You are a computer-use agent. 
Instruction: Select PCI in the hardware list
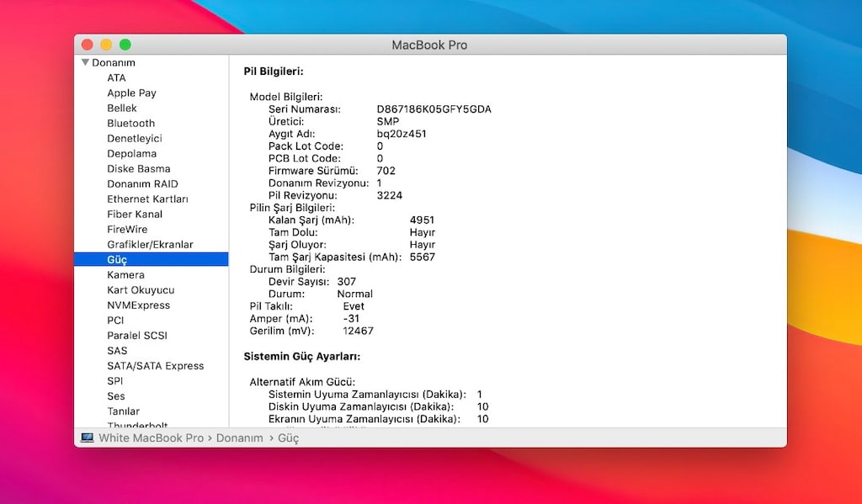pos(114,321)
